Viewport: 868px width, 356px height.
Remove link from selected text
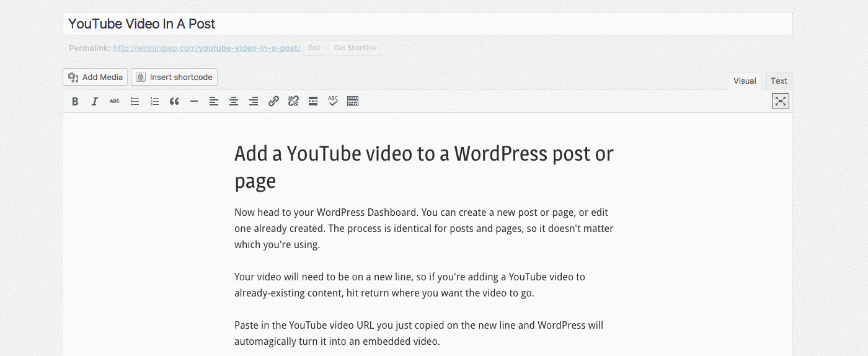click(293, 102)
